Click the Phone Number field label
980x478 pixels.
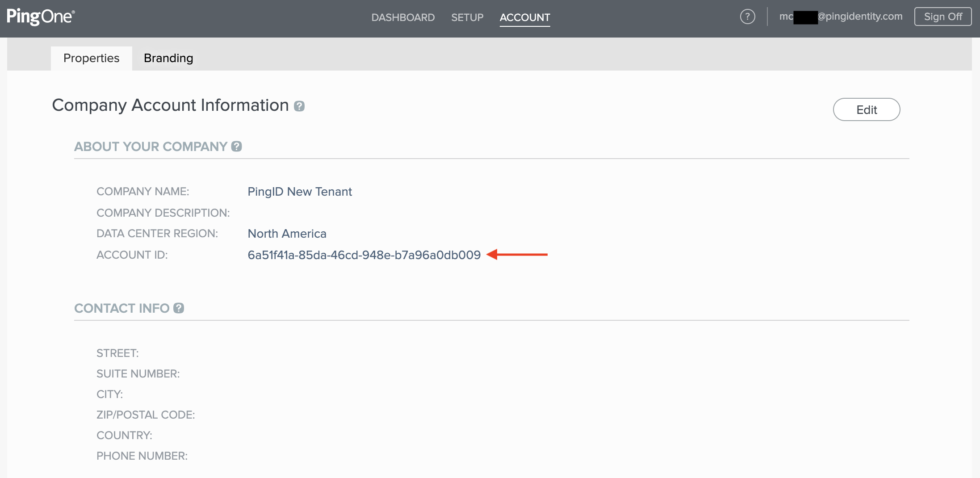click(x=142, y=456)
